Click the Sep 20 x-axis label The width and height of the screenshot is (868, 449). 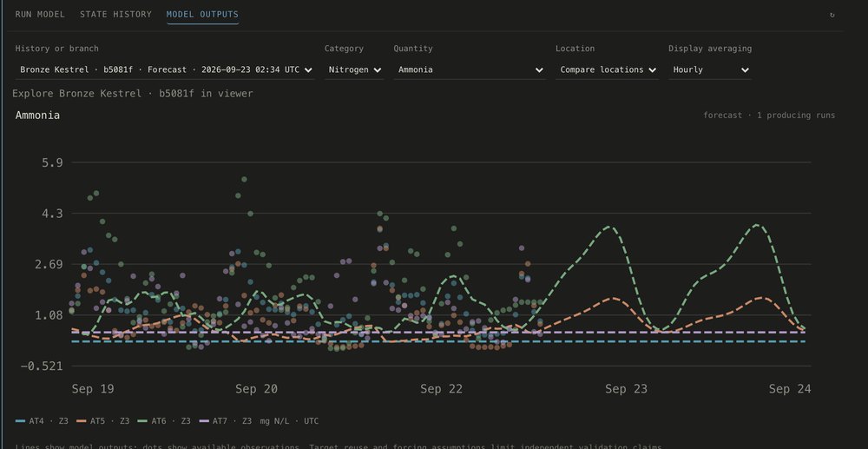click(x=256, y=389)
